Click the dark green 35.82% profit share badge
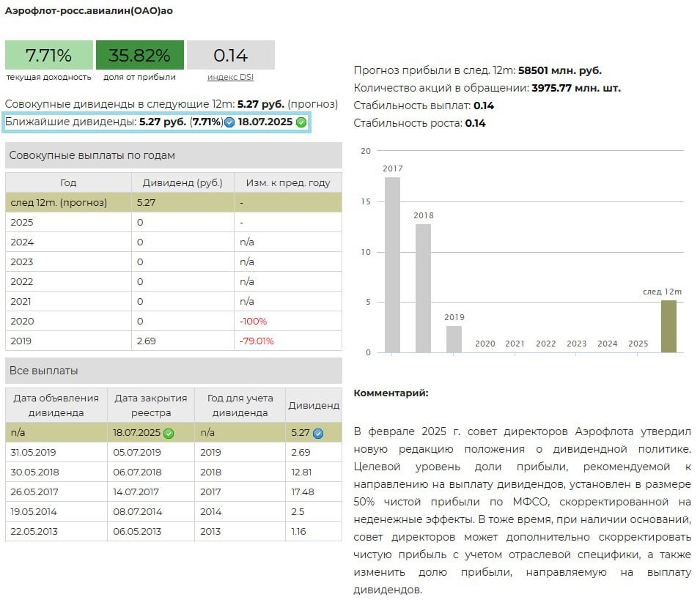 [139, 55]
